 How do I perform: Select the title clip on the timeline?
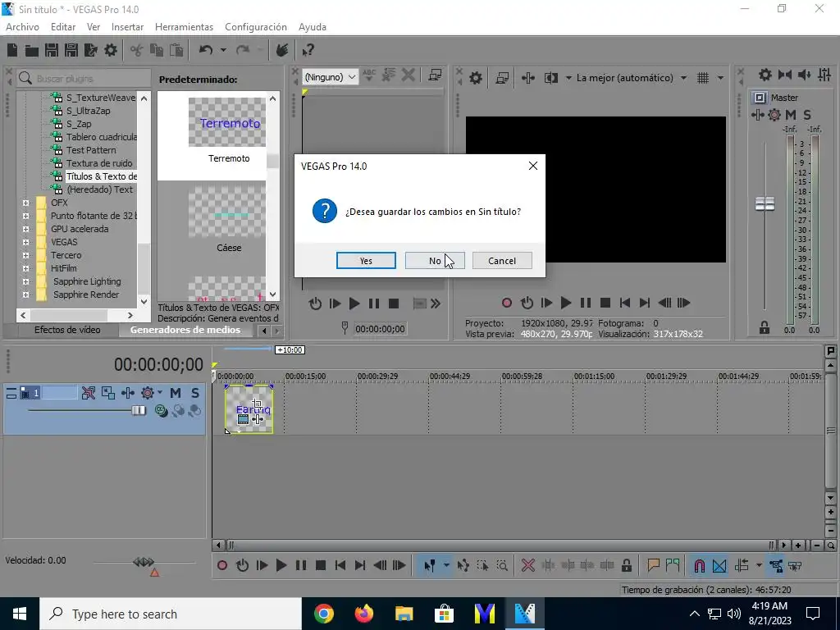coord(249,409)
